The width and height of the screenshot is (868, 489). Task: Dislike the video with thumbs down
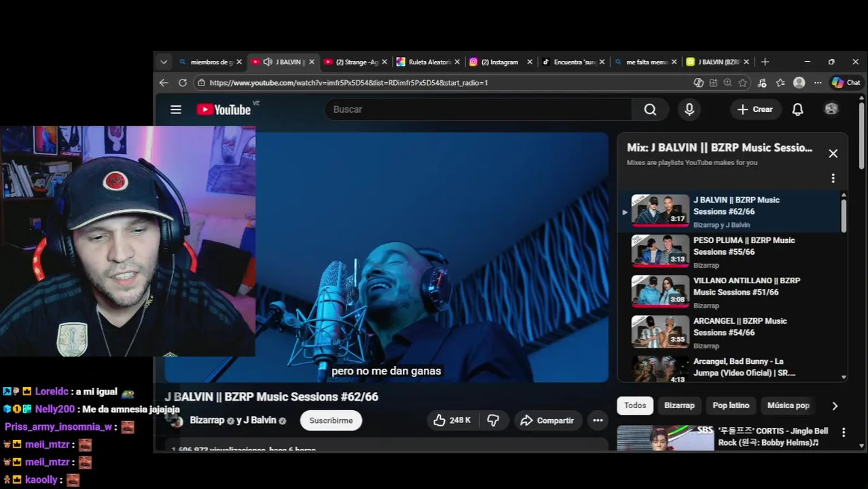[x=493, y=420]
